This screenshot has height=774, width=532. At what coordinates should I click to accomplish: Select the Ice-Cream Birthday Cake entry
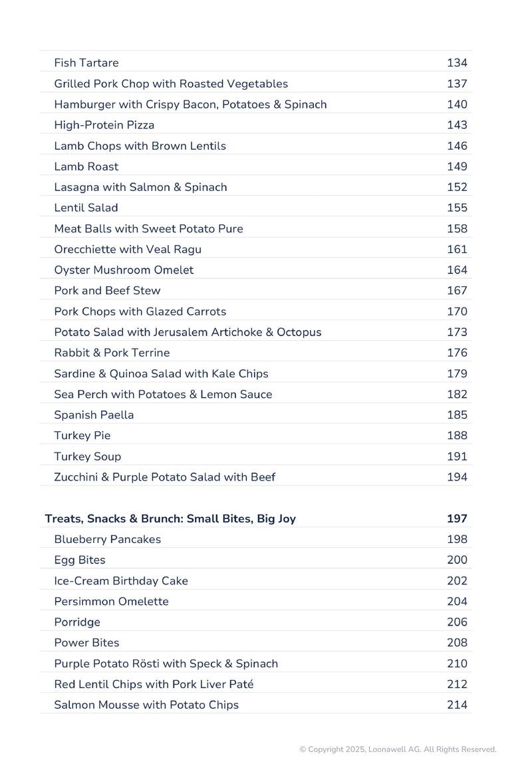click(121, 581)
